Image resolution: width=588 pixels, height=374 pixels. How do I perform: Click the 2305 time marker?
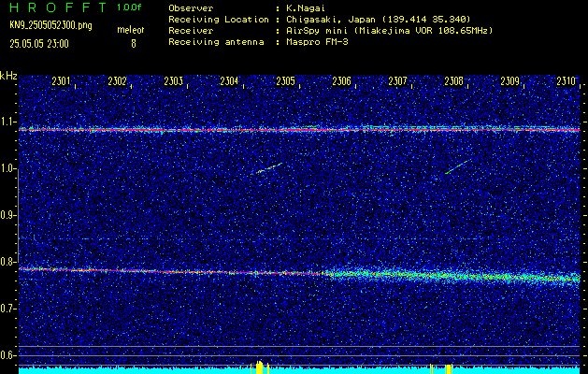tap(286, 81)
